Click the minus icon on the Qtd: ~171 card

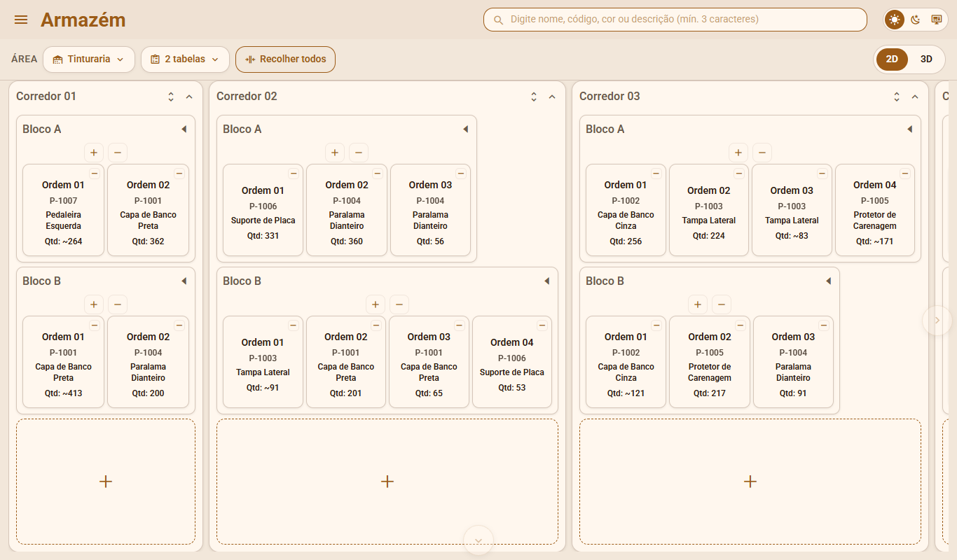(905, 173)
